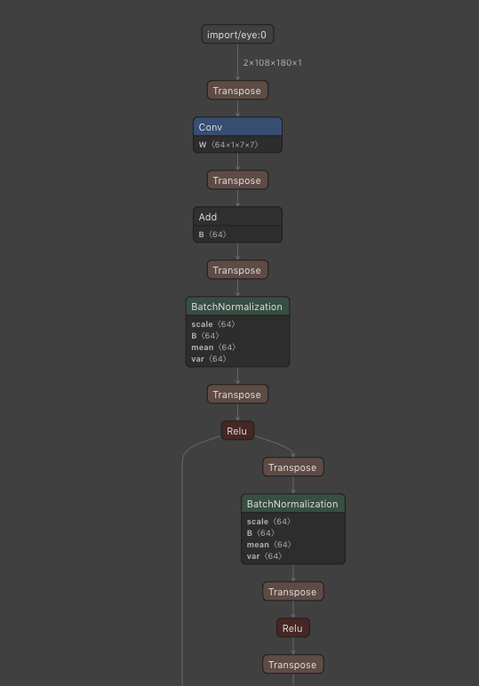The image size is (479, 686).
Task: Open the BatchNormalization node that follows Add
Action: coord(238,306)
